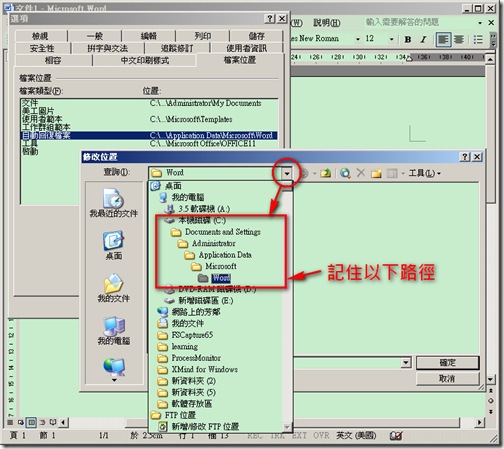The height and width of the screenshot is (449, 504).
Task: Open the help question box dropdown
Action: tap(480, 23)
